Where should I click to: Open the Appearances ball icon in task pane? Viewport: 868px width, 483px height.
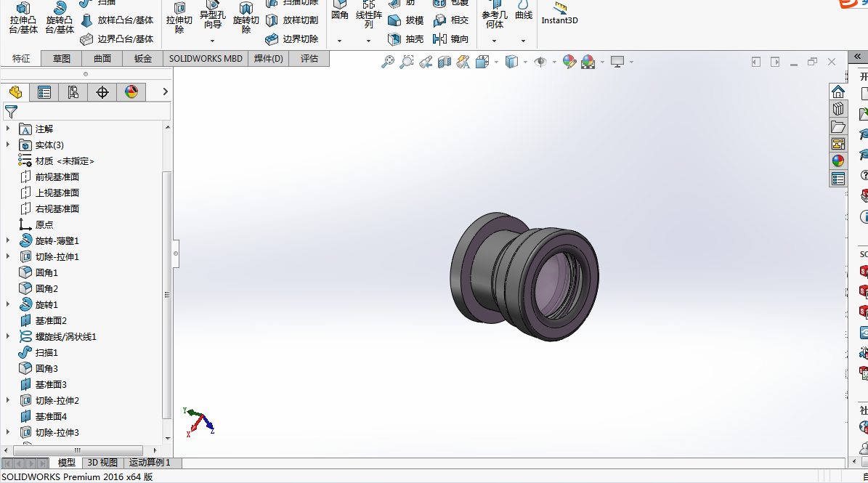838,161
